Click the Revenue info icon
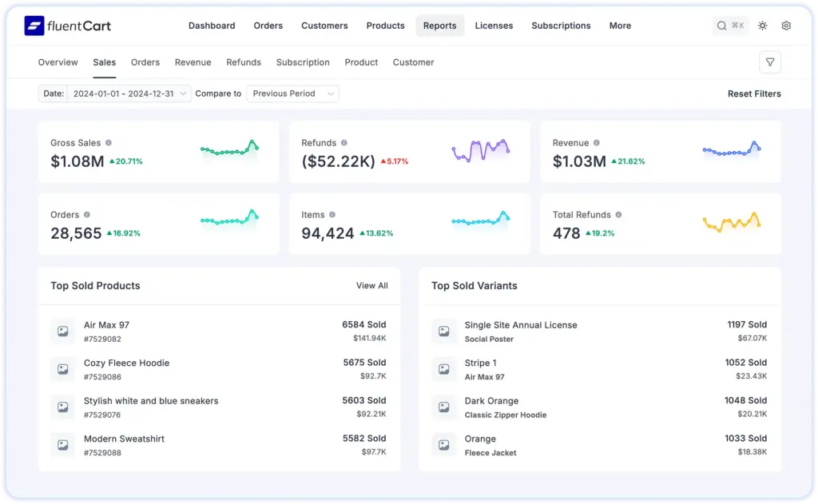The height and width of the screenshot is (504, 818). (596, 144)
